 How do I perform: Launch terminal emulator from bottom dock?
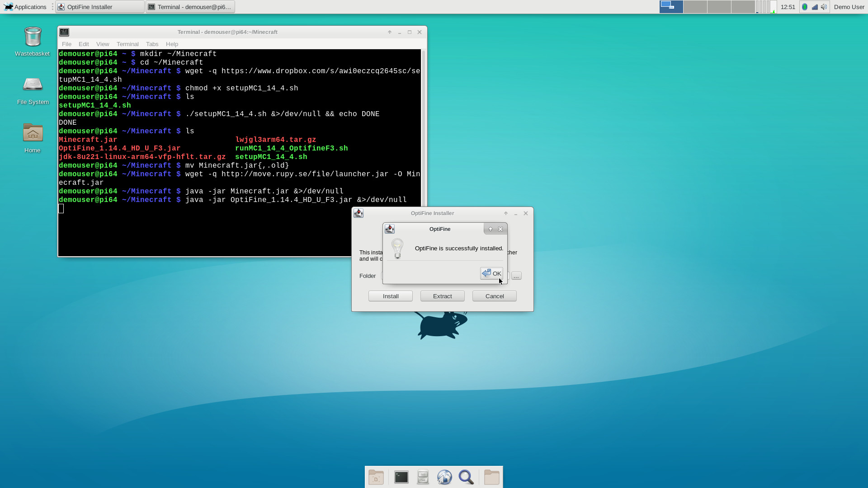coord(401,477)
